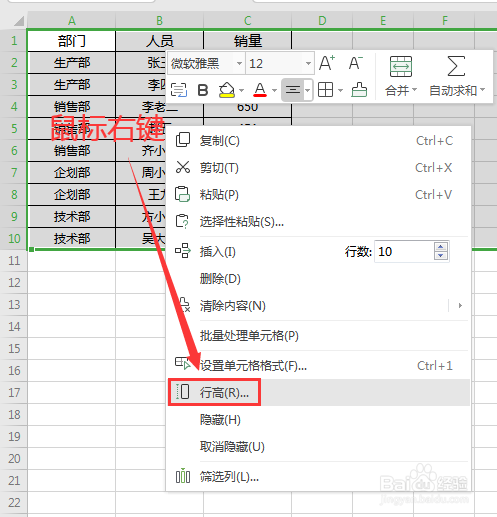This screenshot has width=497, height=517.
Task: Select row 12 header
Action: click(14, 283)
